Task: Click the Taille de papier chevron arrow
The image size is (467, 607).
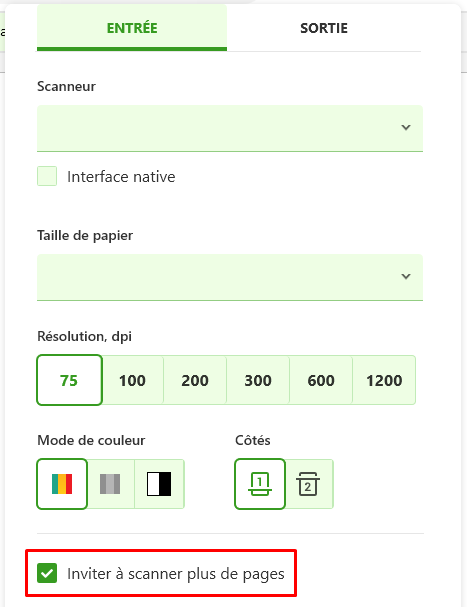Action: point(406,276)
